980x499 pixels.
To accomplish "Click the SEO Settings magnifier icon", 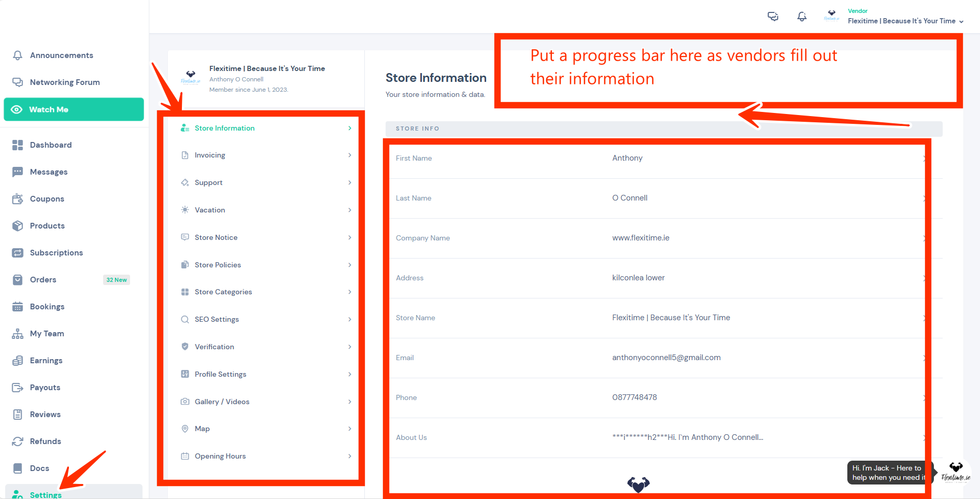I will [x=185, y=319].
